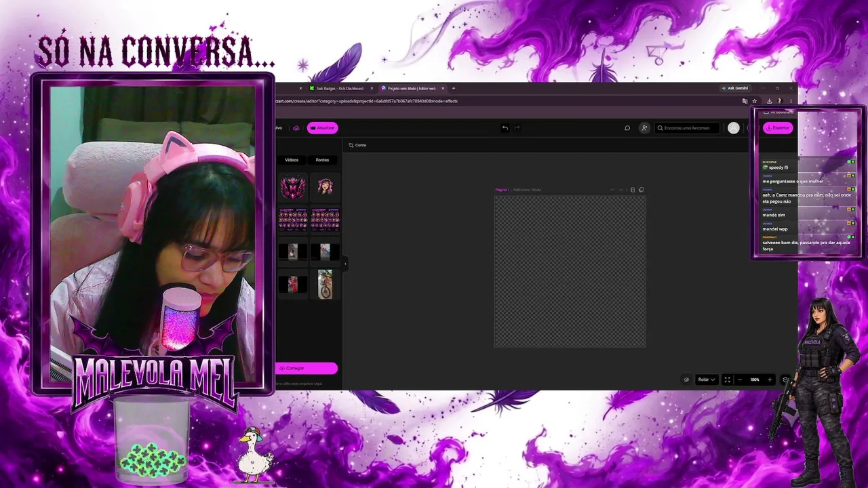Viewport: 868px width, 488px height.
Task: Click the Ask Gemini button
Action: coord(735,88)
